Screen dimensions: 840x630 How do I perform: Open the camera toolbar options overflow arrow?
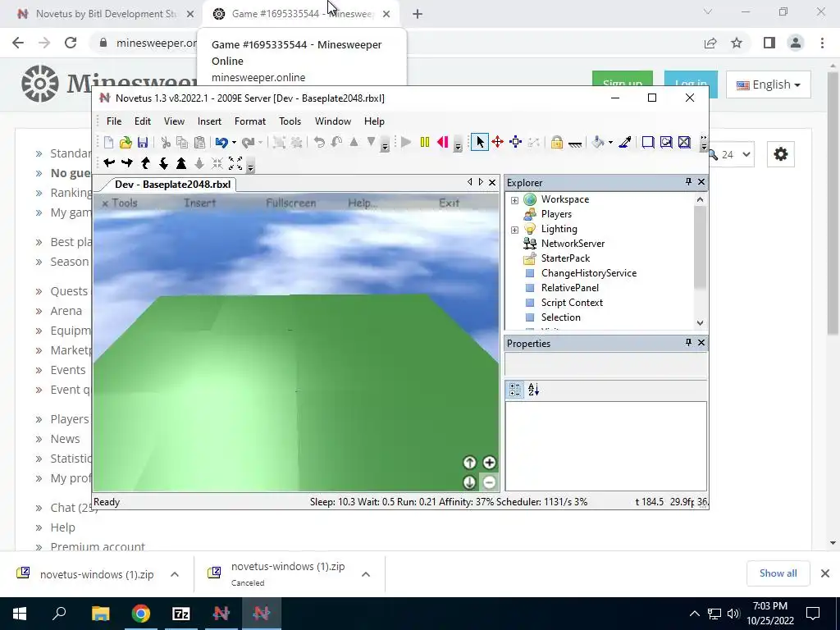point(250,167)
